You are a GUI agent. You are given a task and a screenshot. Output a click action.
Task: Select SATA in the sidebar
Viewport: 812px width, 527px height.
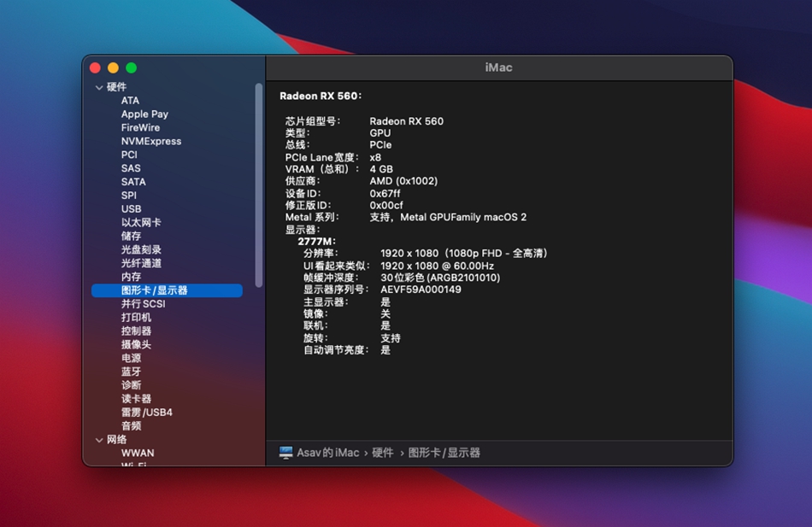(x=133, y=182)
